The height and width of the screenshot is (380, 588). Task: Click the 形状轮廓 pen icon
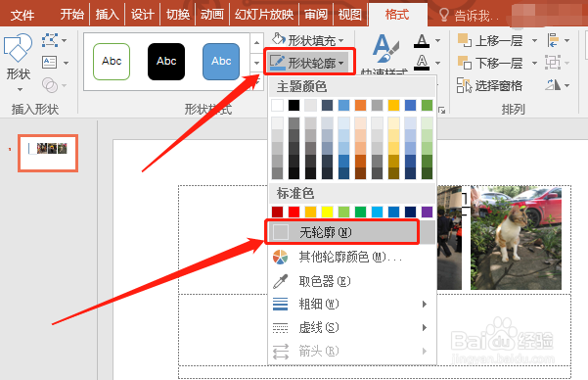tap(278, 63)
